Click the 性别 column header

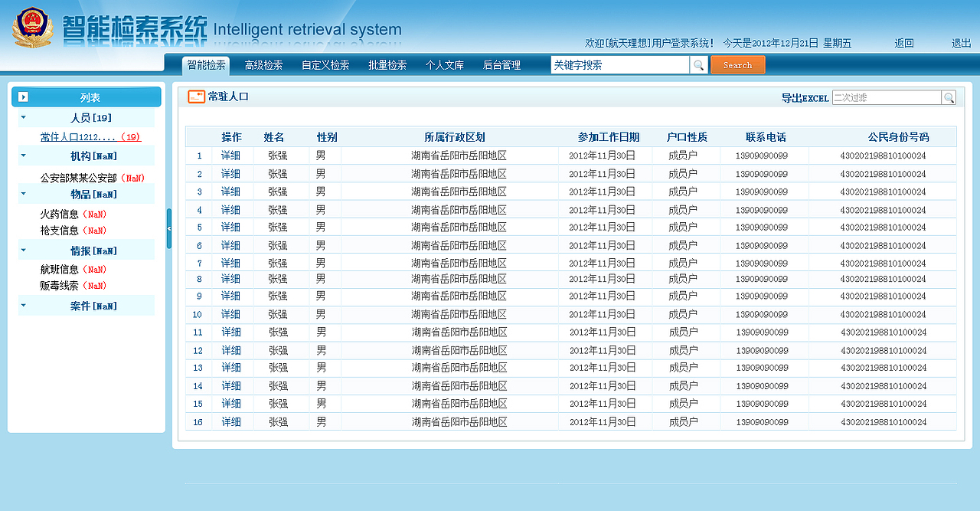[x=327, y=137]
